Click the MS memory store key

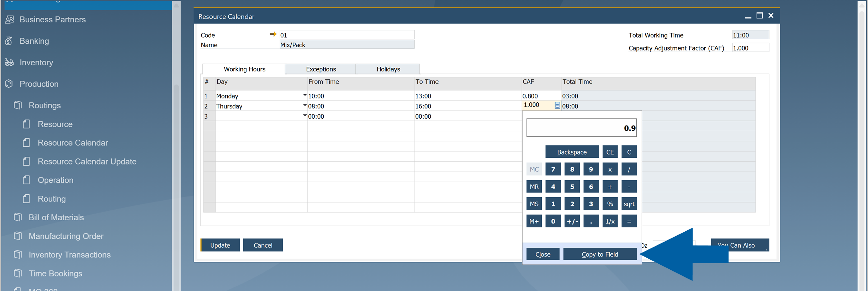pyautogui.click(x=534, y=204)
